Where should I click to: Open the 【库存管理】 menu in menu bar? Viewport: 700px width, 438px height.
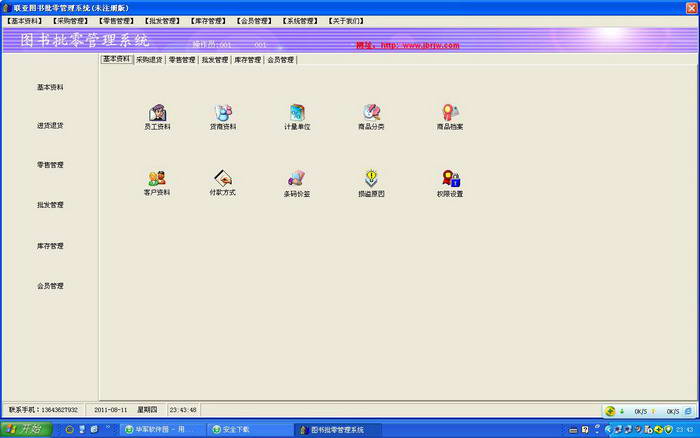pyautogui.click(x=208, y=21)
